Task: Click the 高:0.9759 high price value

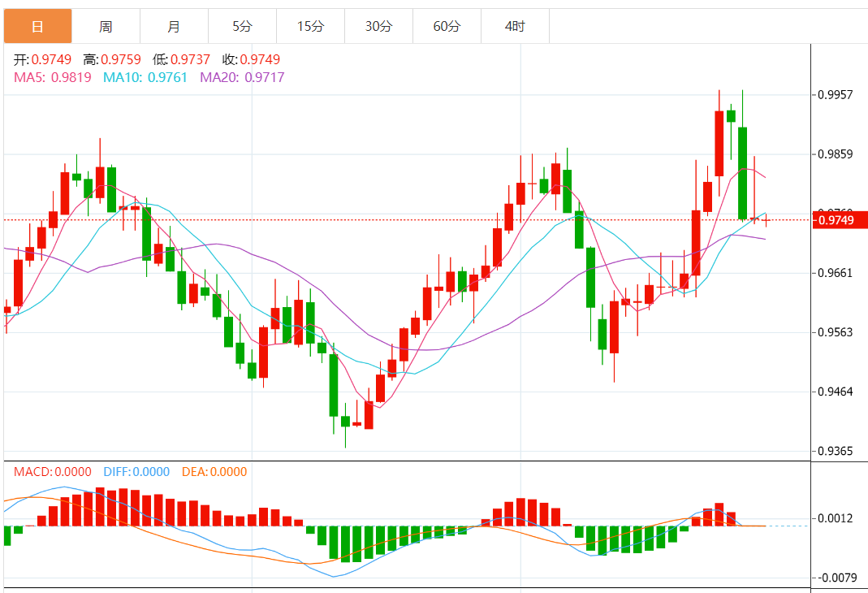Action: [x=112, y=59]
